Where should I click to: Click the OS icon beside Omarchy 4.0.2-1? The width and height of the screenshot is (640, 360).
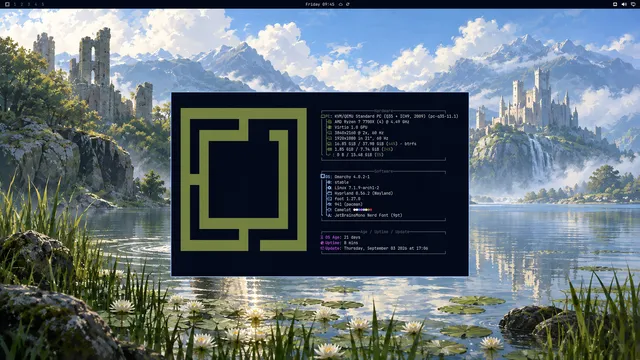click(x=323, y=176)
